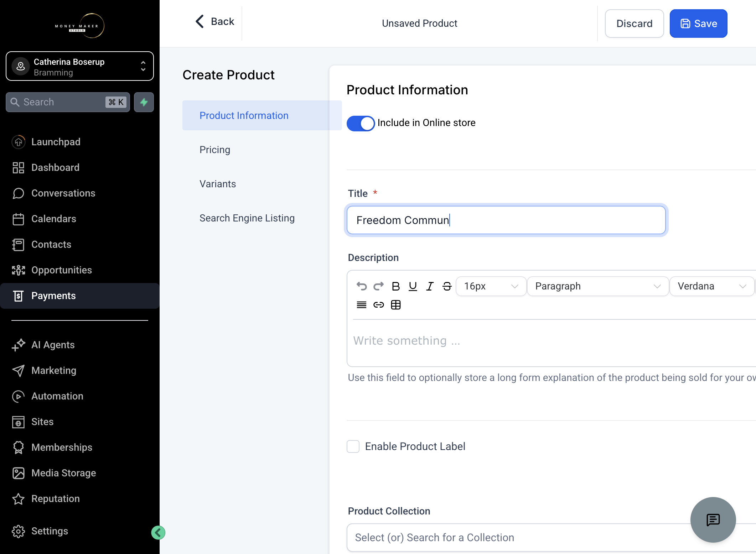Click the Back button

click(215, 21)
